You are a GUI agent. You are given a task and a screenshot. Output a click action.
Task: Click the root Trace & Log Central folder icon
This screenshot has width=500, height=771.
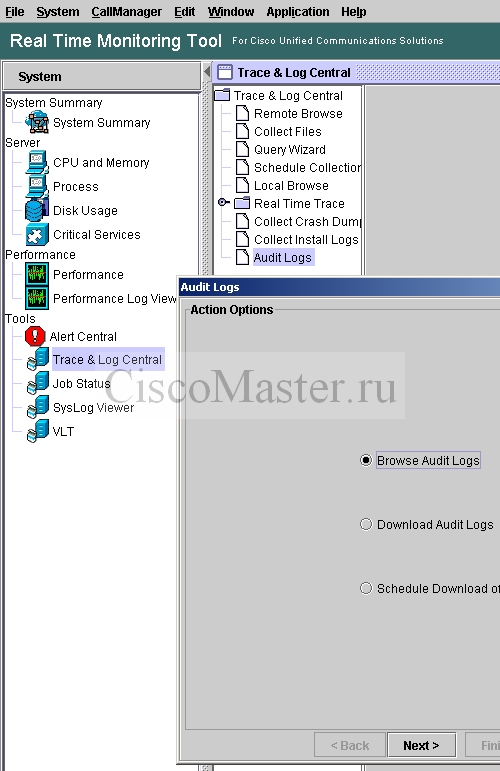[x=222, y=94]
